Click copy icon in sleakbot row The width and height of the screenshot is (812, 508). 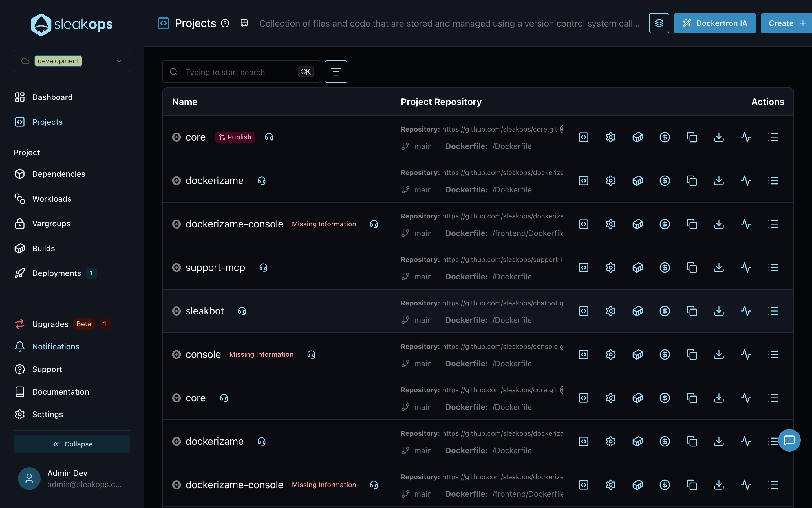coord(692,311)
